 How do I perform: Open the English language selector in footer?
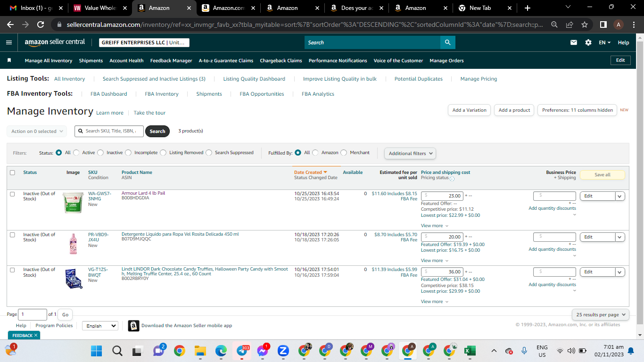point(100,326)
